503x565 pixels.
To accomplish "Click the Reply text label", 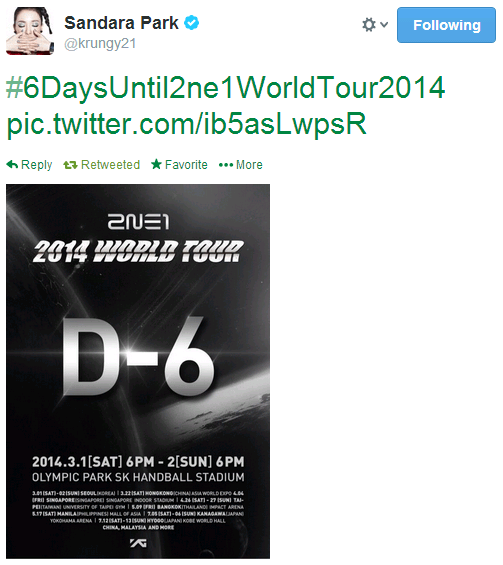I will [x=36, y=165].
